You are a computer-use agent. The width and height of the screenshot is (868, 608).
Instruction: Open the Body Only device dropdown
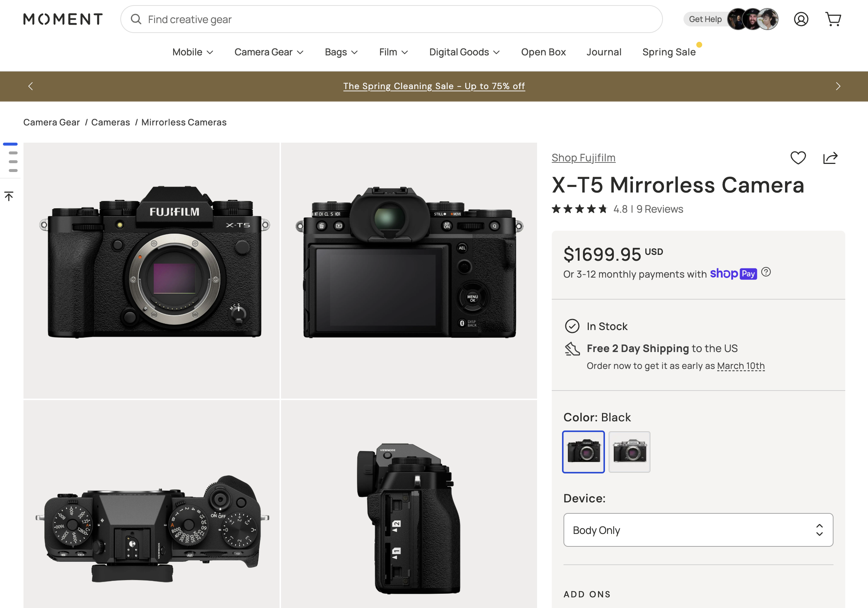(698, 530)
